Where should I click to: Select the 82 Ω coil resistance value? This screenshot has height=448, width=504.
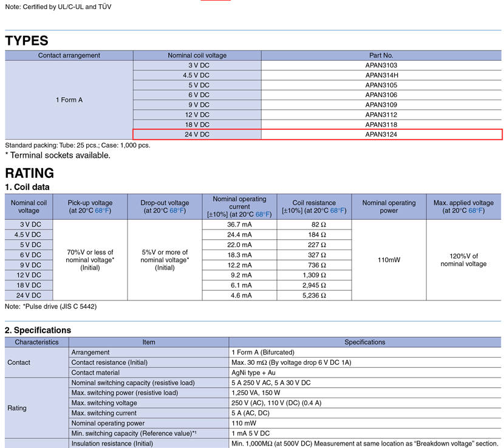click(x=319, y=225)
